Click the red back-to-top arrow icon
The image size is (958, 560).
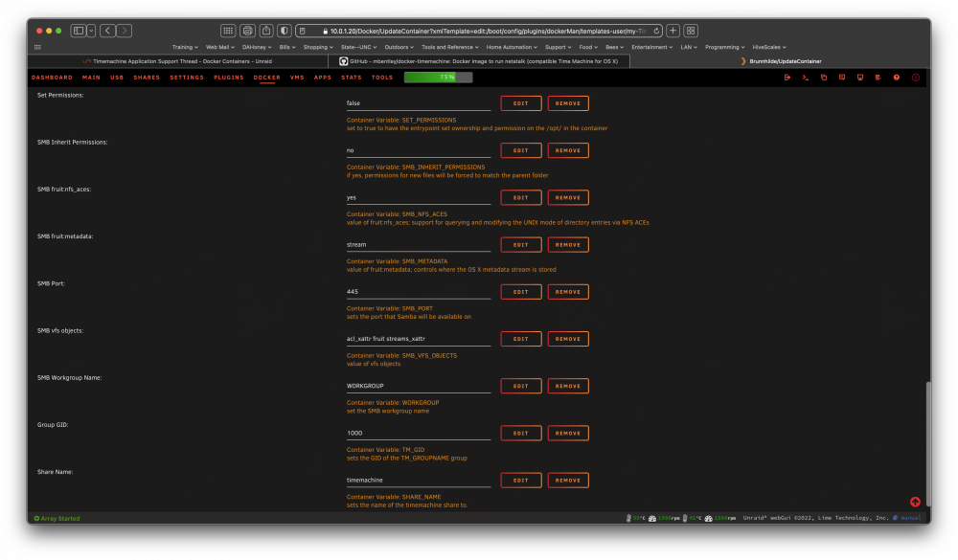[915, 502]
